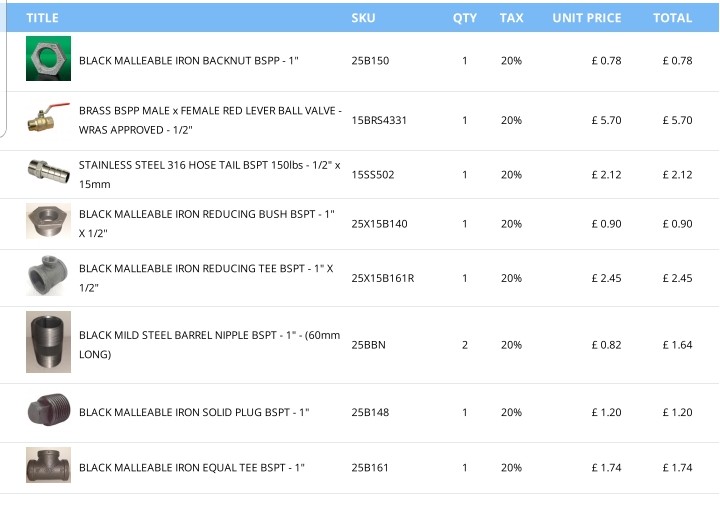Screen dimensions: 720x526
Task: Open Black Malleable Iron Backnut BSPP title
Action: [x=189, y=61]
